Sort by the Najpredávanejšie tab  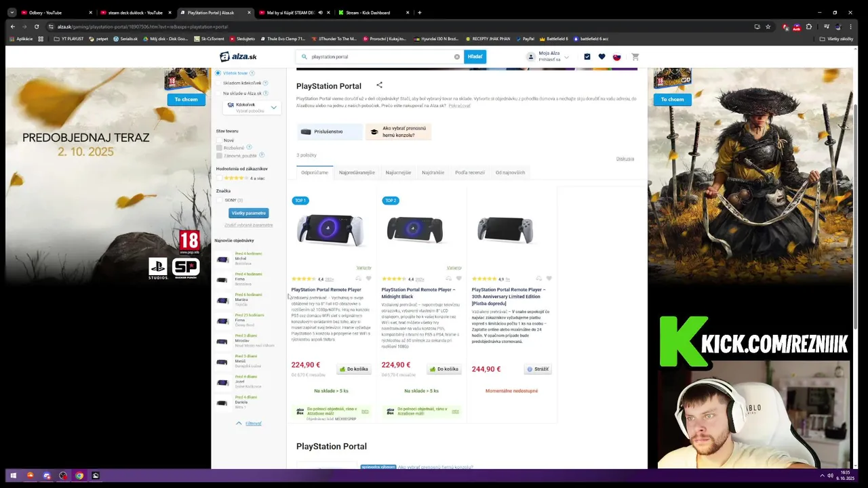(357, 172)
